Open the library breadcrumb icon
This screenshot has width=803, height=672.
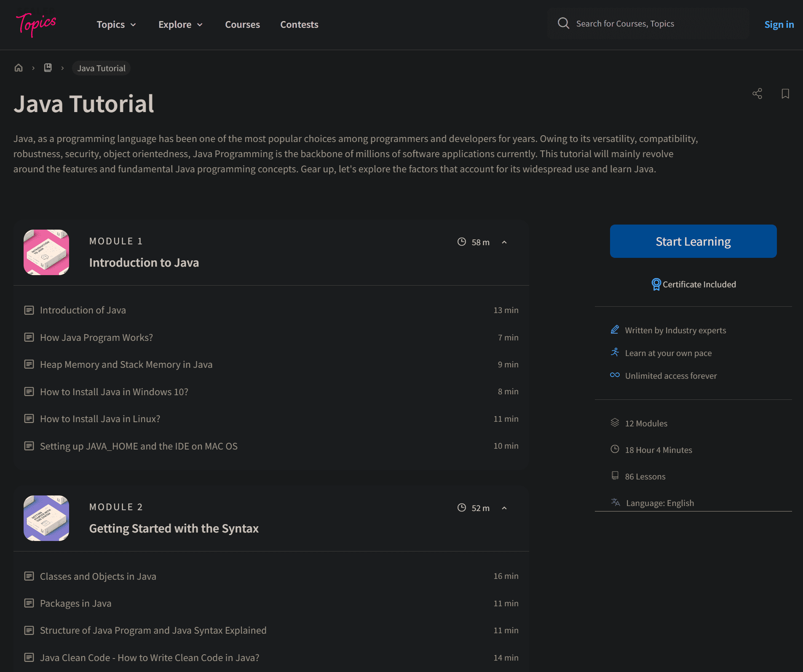pyautogui.click(x=48, y=68)
